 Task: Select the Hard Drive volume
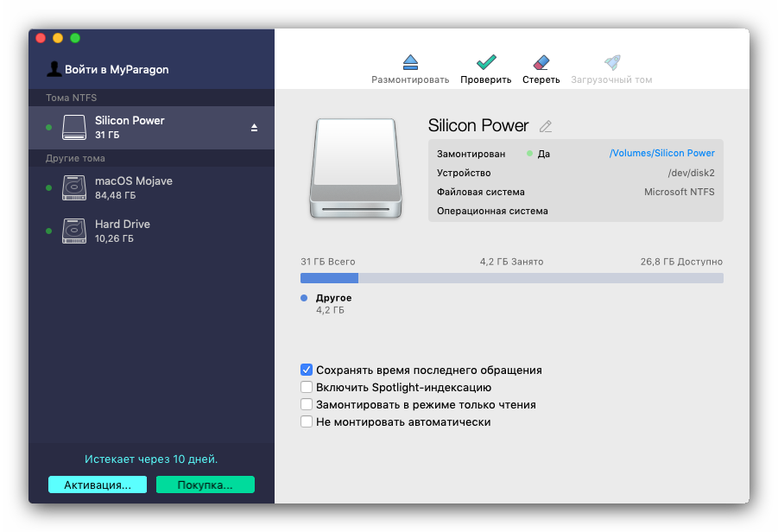122,231
